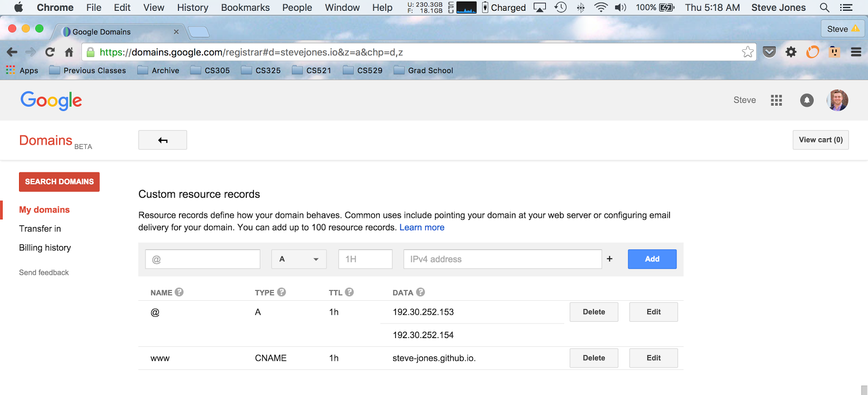This screenshot has width=868, height=395.
Task: Go to My domains
Action: [44, 210]
